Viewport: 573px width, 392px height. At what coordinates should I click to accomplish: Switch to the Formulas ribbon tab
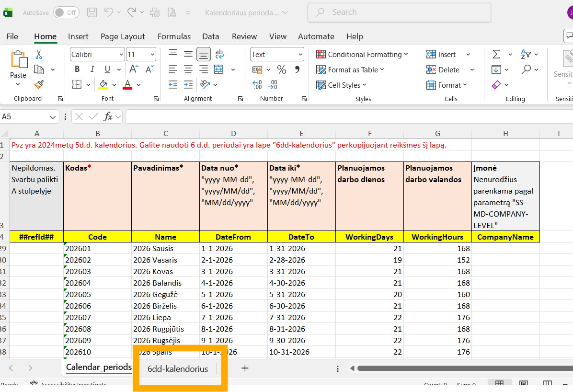[x=174, y=36]
